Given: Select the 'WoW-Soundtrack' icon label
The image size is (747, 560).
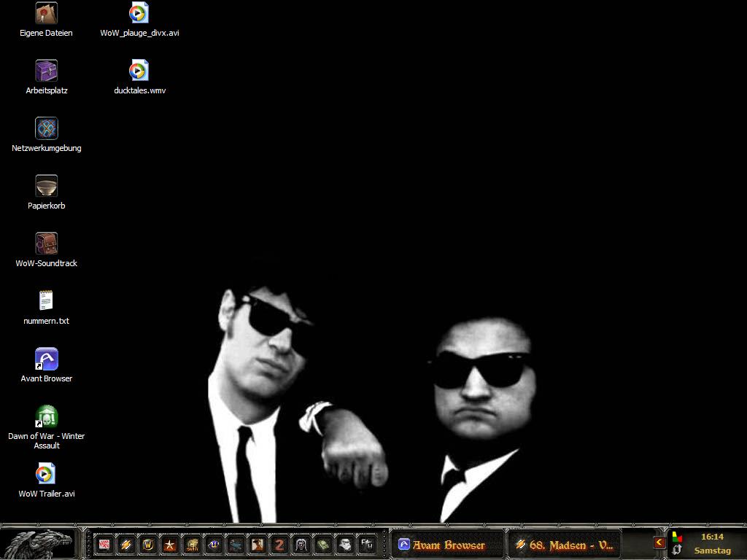Looking at the screenshot, I should tap(46, 263).
